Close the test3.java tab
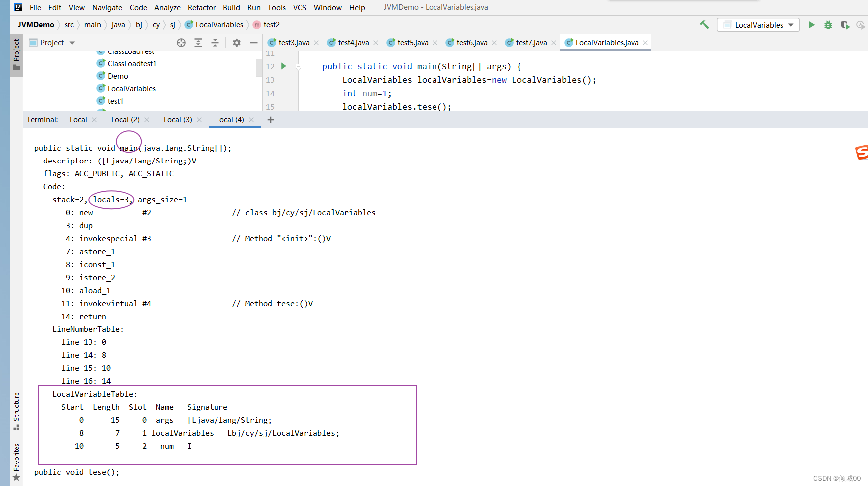Screen dimensions: 868x486 click(x=316, y=43)
